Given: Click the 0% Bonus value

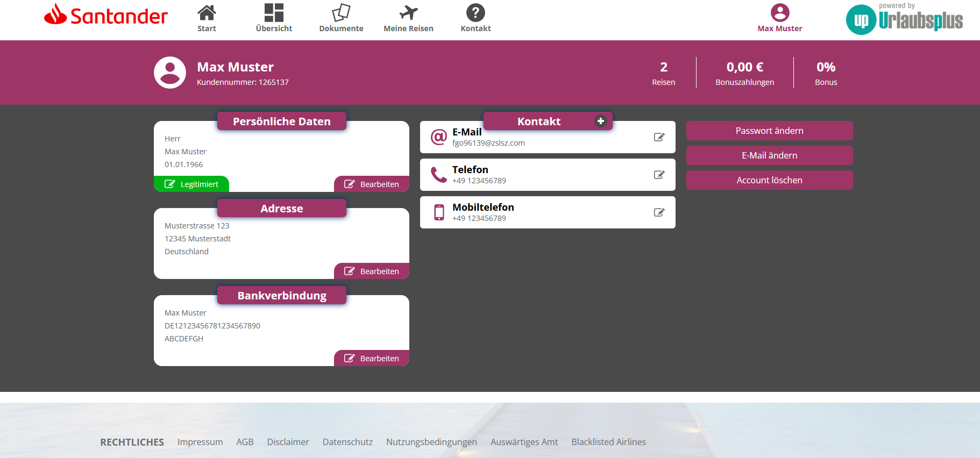Looking at the screenshot, I should pos(826,73).
